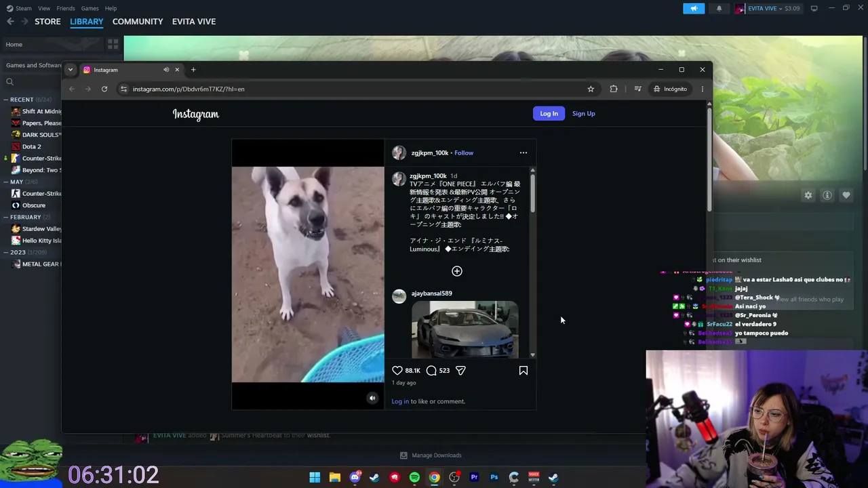
Task: Collapse the 2023 games group
Action: point(5,252)
